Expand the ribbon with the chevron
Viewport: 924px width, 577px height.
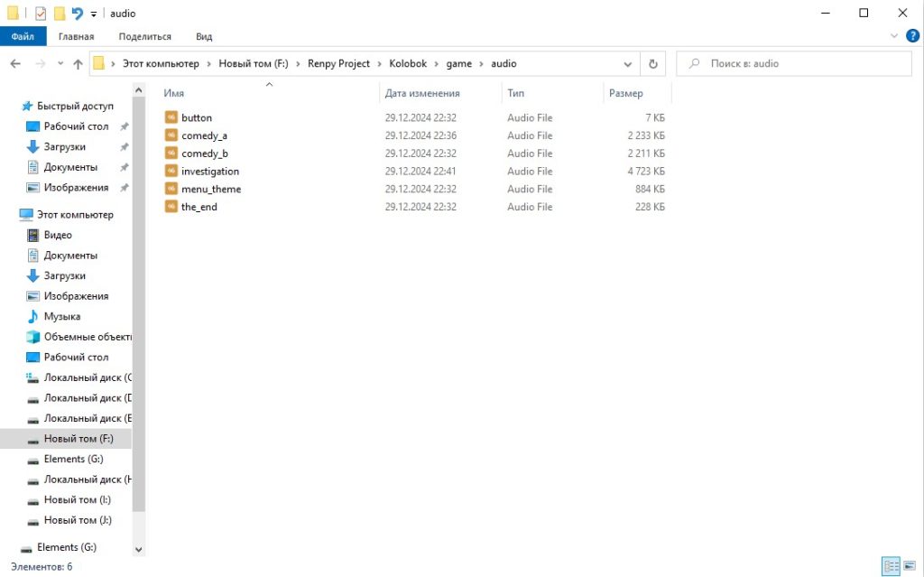[x=895, y=36]
